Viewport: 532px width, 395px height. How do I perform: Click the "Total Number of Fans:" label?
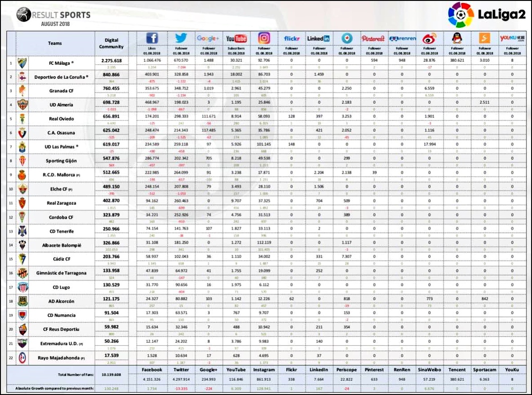(x=76, y=375)
